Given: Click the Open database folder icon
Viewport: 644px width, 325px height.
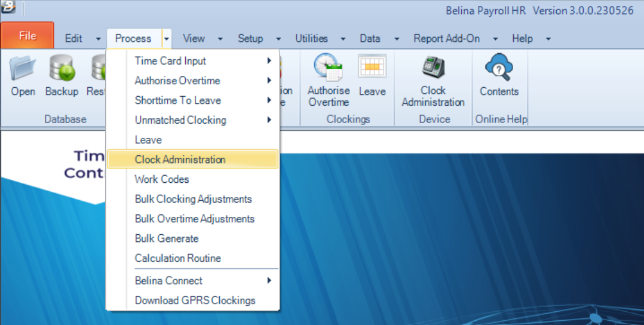Looking at the screenshot, I should click(23, 68).
